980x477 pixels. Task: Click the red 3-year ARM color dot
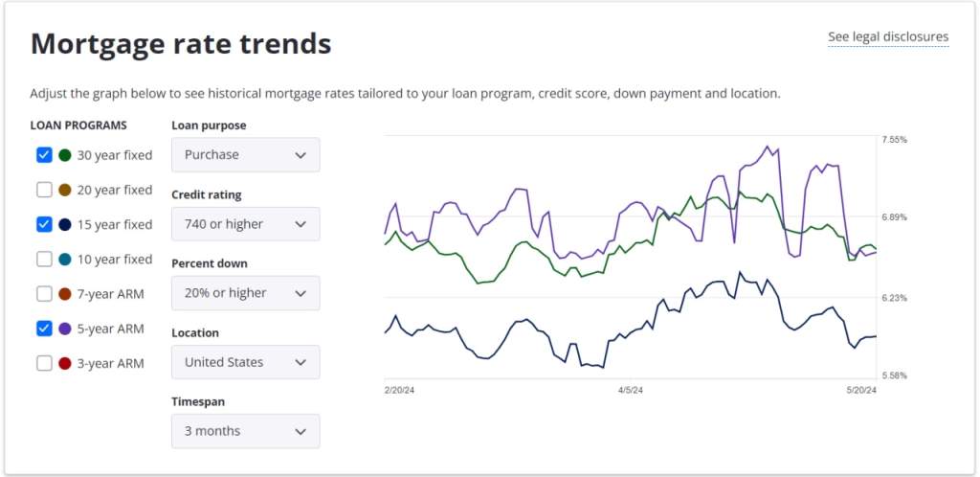tap(65, 363)
